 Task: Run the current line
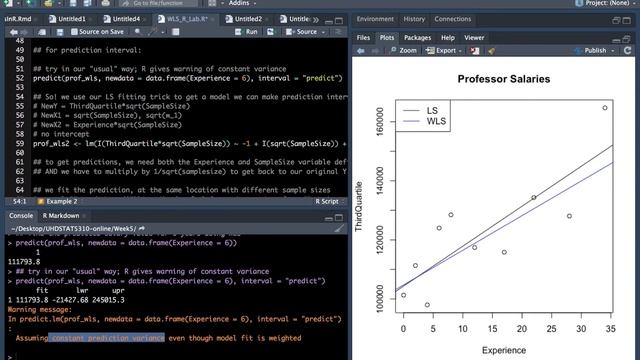(x=246, y=32)
